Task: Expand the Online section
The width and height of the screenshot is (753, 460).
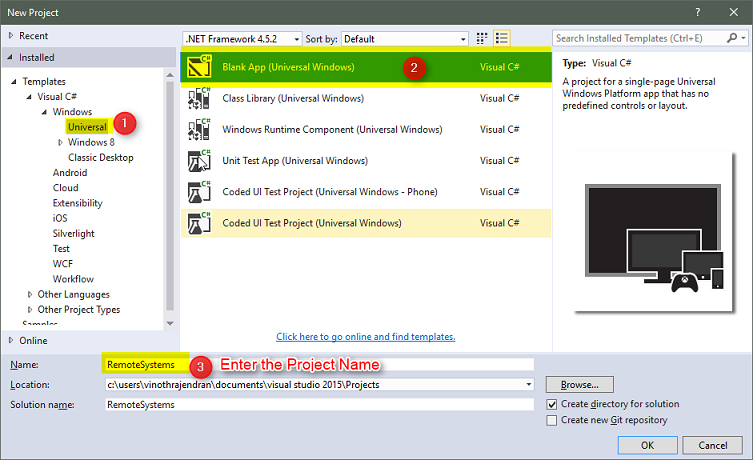Action: [x=11, y=340]
